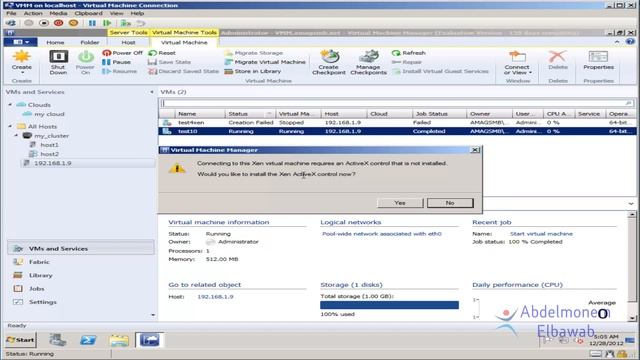The height and width of the screenshot is (360, 640).
Task: Click the Owner column header
Action: click(x=490, y=114)
